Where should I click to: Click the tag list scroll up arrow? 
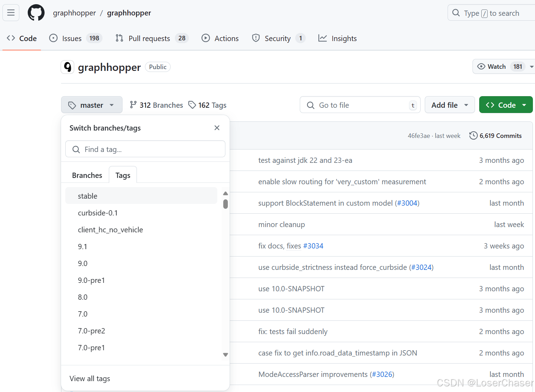click(x=225, y=193)
